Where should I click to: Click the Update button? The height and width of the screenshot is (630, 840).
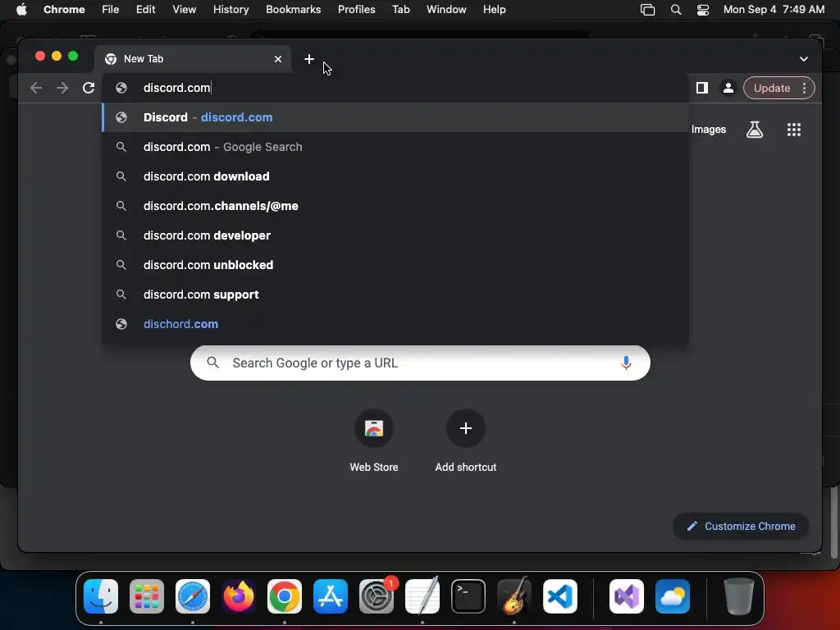(x=771, y=88)
